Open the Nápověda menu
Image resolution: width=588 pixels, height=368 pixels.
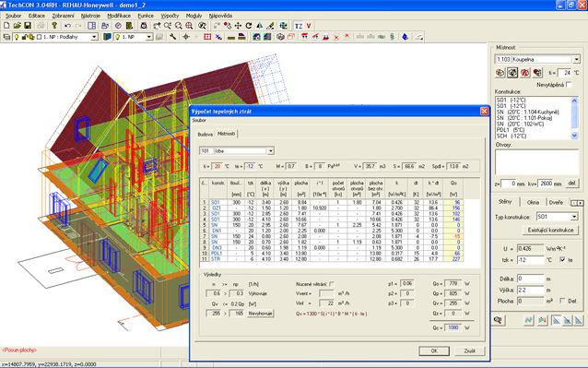pos(220,16)
